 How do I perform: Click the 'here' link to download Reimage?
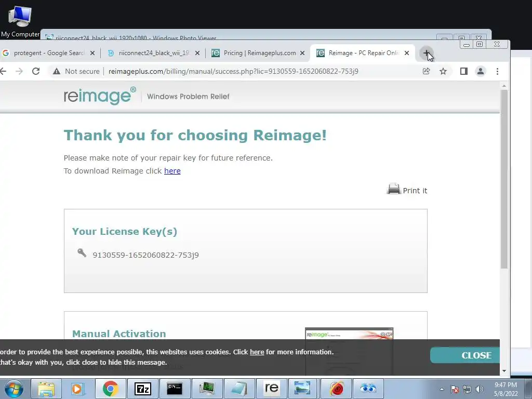click(172, 171)
